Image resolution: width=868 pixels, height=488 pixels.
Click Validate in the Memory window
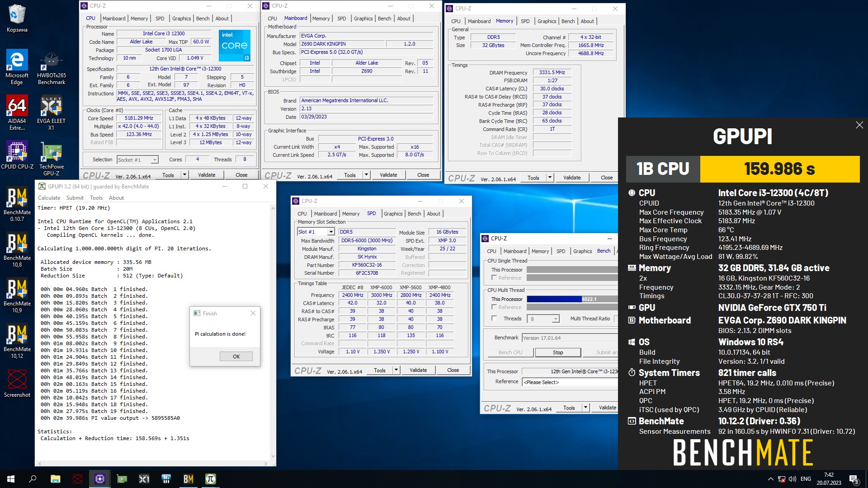572,178
